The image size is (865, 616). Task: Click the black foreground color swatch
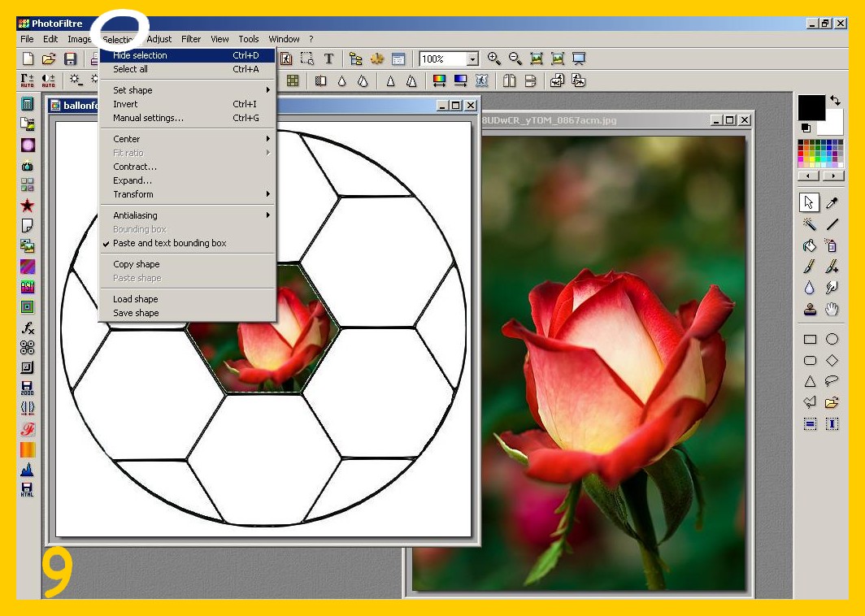click(811, 107)
